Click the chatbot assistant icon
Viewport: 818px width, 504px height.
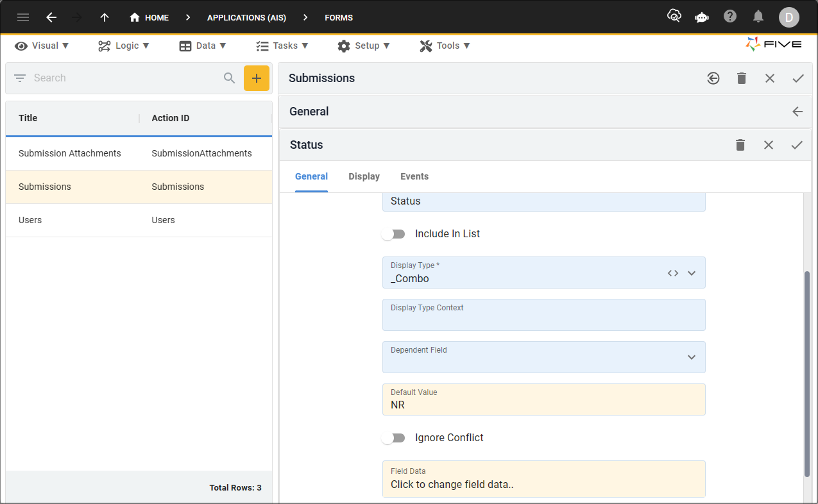click(x=702, y=17)
